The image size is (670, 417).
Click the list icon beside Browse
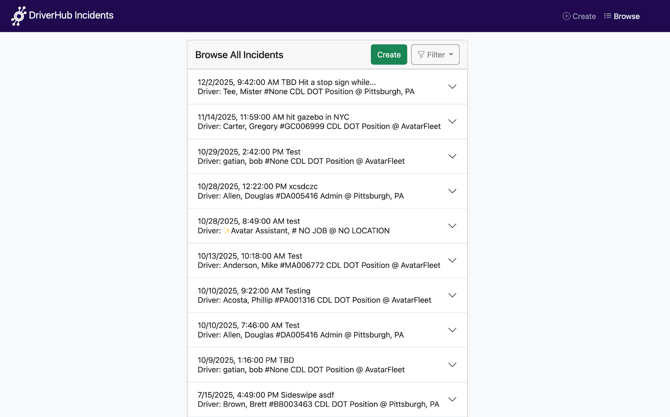coord(607,16)
